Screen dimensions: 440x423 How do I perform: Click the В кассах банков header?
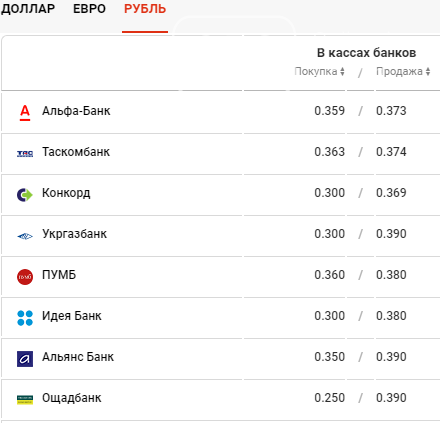tap(366, 53)
